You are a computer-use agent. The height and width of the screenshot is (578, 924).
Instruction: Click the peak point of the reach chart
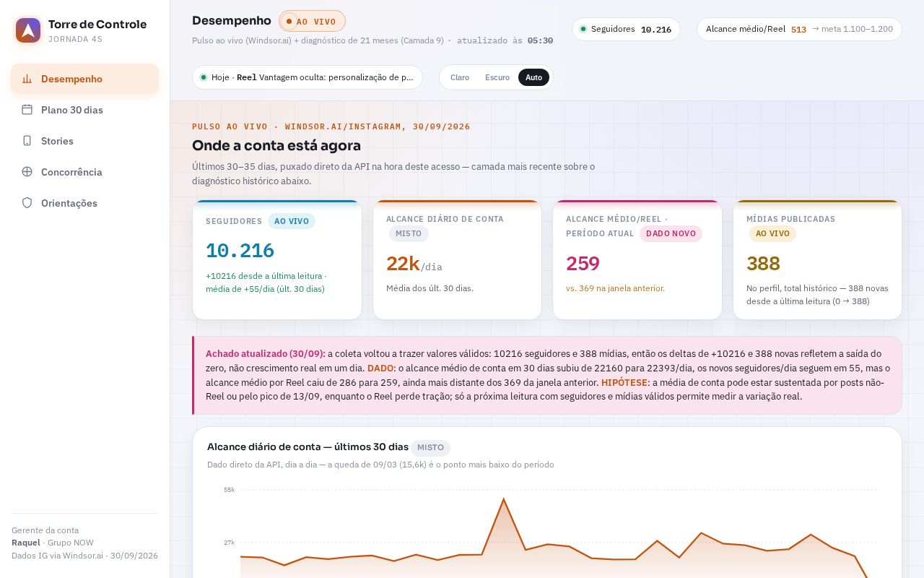click(x=503, y=499)
